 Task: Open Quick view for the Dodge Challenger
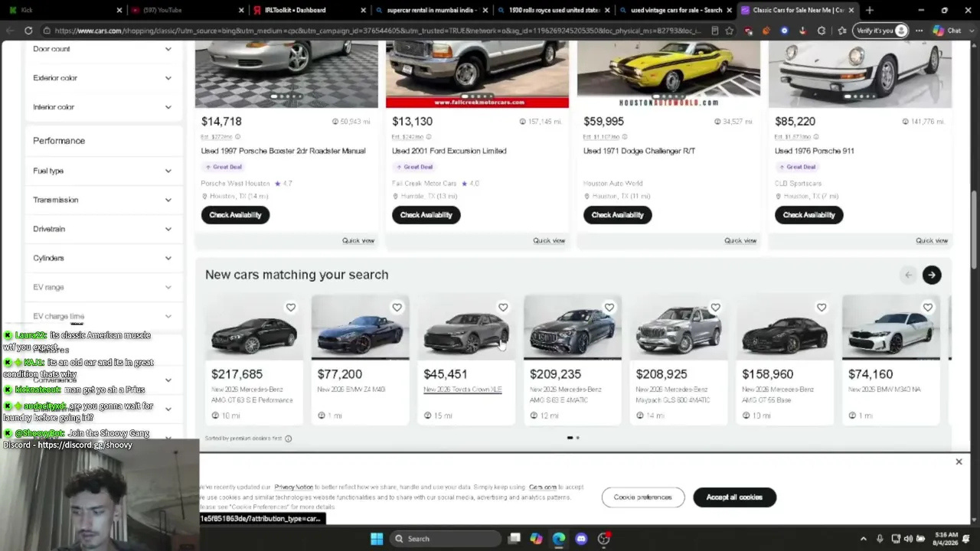coord(740,240)
